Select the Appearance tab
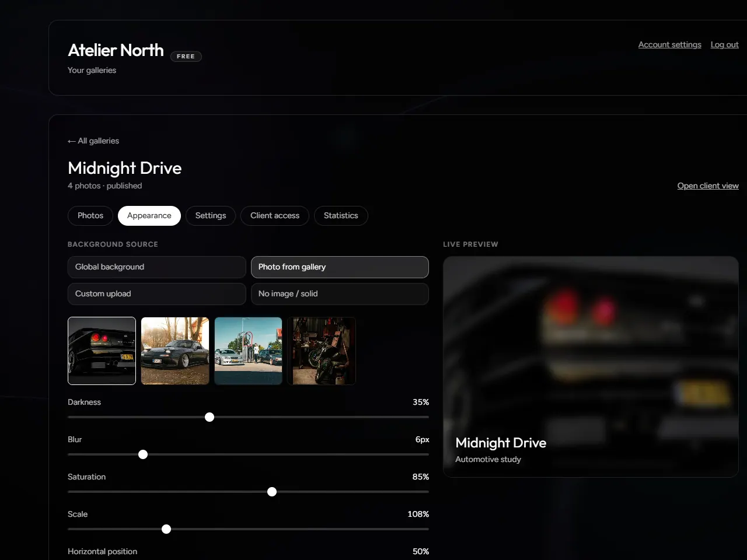Image resolution: width=747 pixels, height=560 pixels. 149,215
